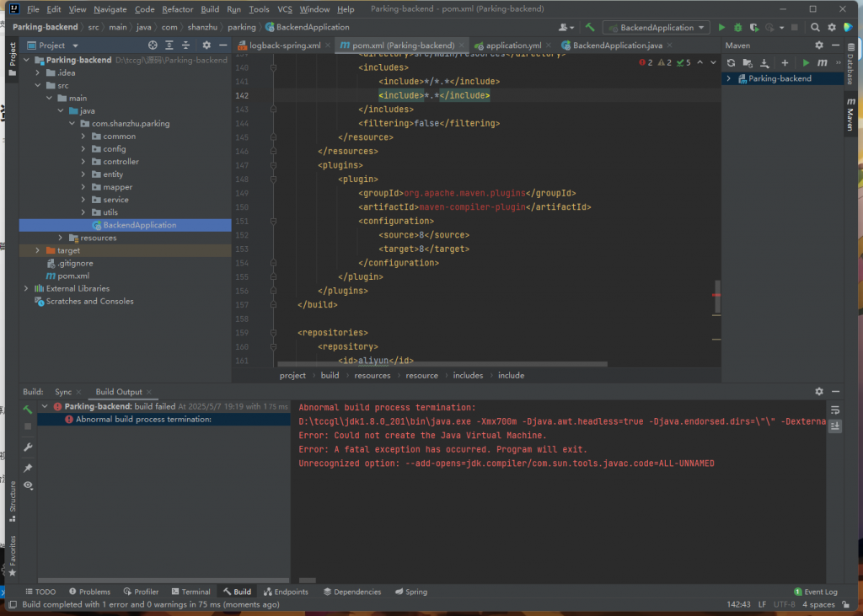Screen dimensions: 863x616
Task: Open the BackendApplication run configuration dropdown
Action: [656, 28]
